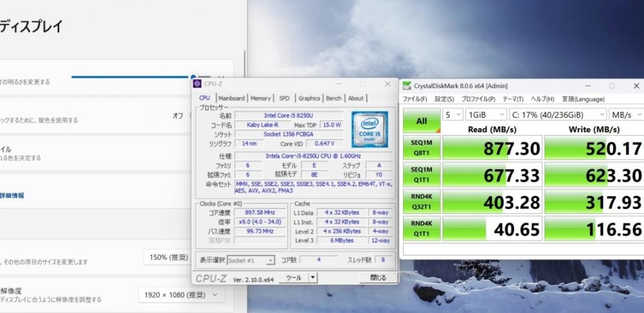
Task: Open the 150% (推奨) scale dropdown
Action: (x=169, y=258)
